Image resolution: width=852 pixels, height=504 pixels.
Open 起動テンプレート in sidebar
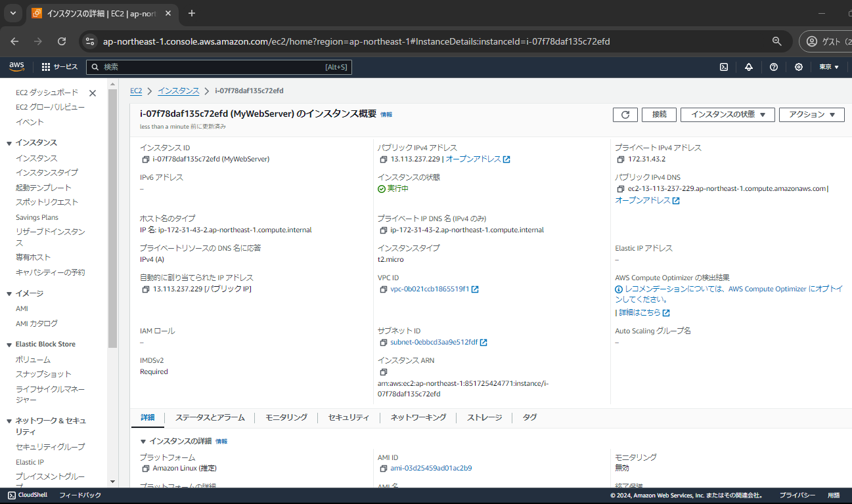tap(43, 188)
